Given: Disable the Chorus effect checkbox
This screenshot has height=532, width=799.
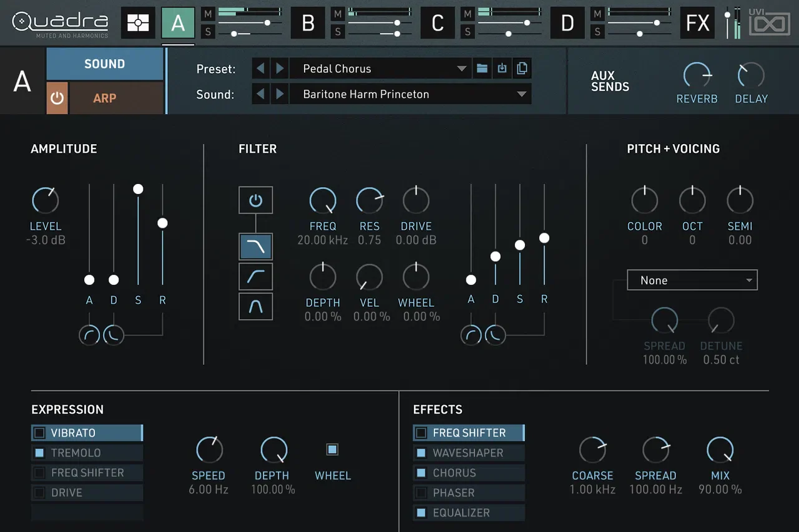Looking at the screenshot, I should [x=421, y=473].
